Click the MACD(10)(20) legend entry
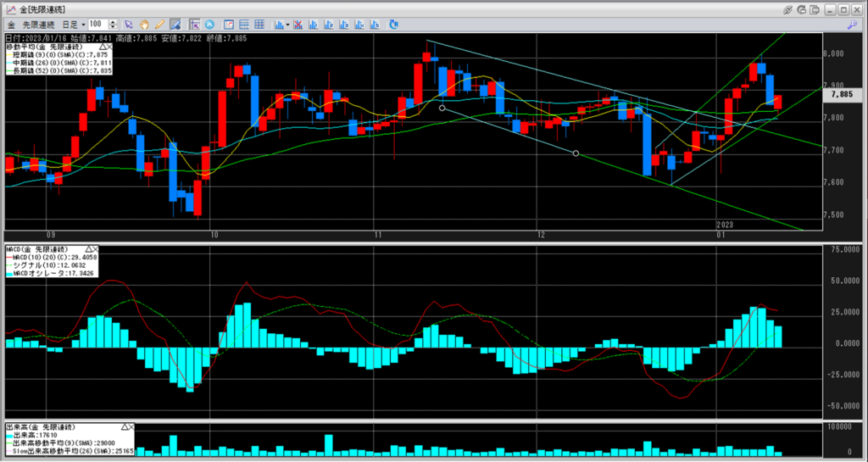868x462 pixels. (x=52, y=258)
